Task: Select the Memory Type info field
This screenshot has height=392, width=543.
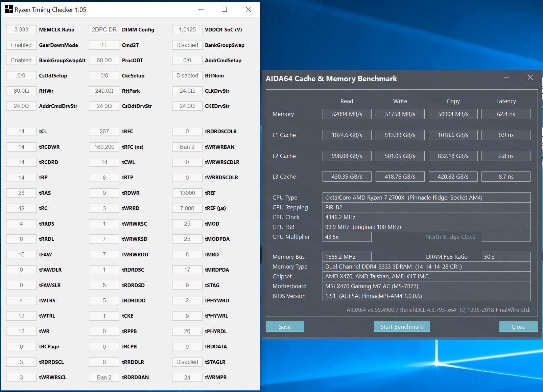Action: point(427,267)
